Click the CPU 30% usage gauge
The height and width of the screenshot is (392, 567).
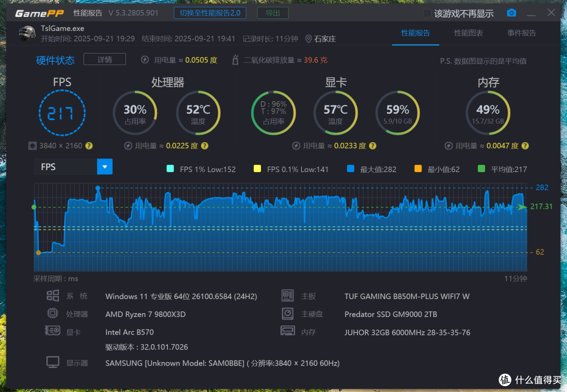point(135,113)
